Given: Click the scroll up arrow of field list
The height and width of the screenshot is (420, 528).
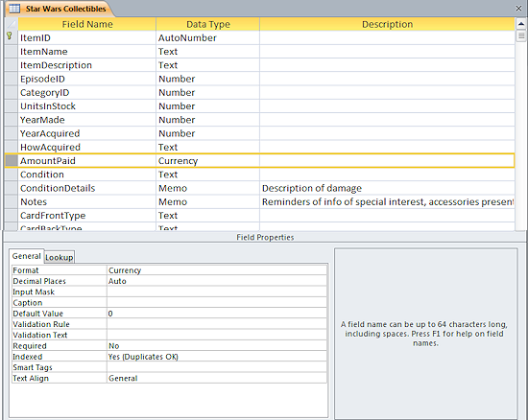Looking at the screenshot, I should 521,24.
